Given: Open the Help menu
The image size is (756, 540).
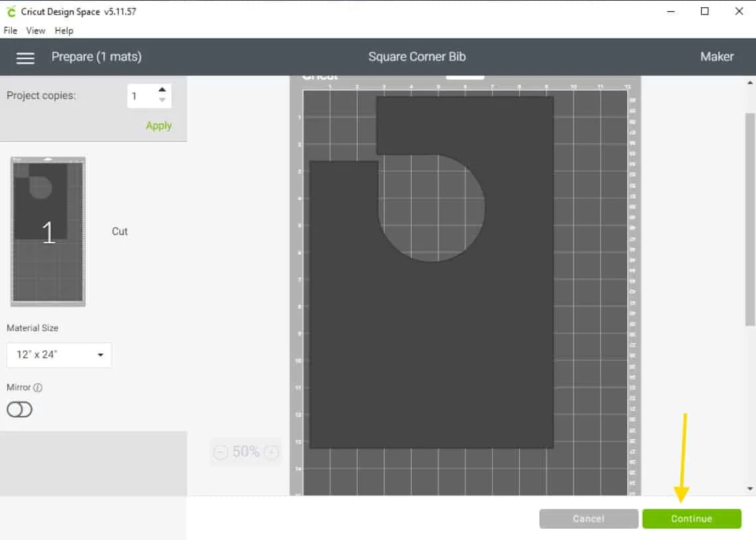Looking at the screenshot, I should [x=64, y=31].
